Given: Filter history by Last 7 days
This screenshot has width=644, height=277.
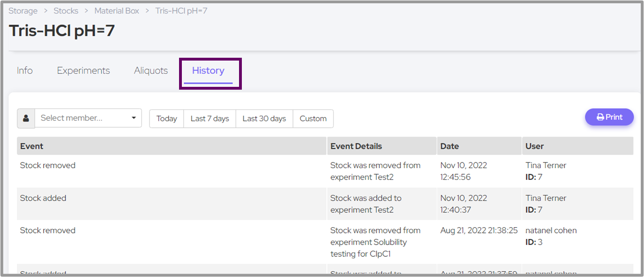Looking at the screenshot, I should (210, 119).
